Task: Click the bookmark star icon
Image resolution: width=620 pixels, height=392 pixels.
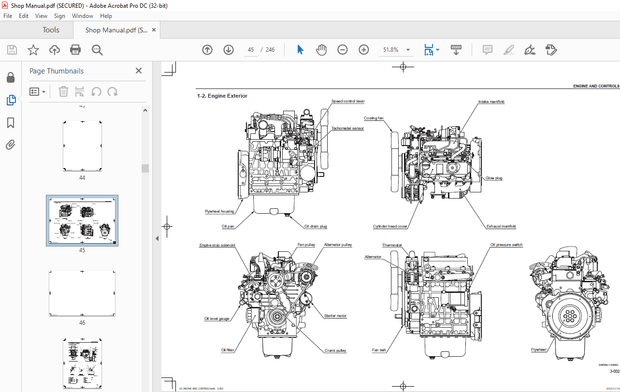Action: pyautogui.click(x=33, y=50)
